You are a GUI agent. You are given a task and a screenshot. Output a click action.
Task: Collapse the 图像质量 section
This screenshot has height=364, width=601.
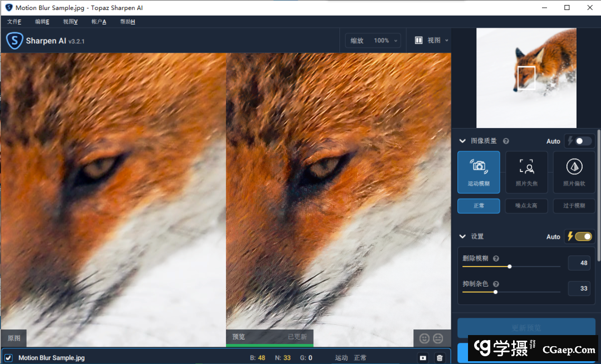click(x=462, y=141)
